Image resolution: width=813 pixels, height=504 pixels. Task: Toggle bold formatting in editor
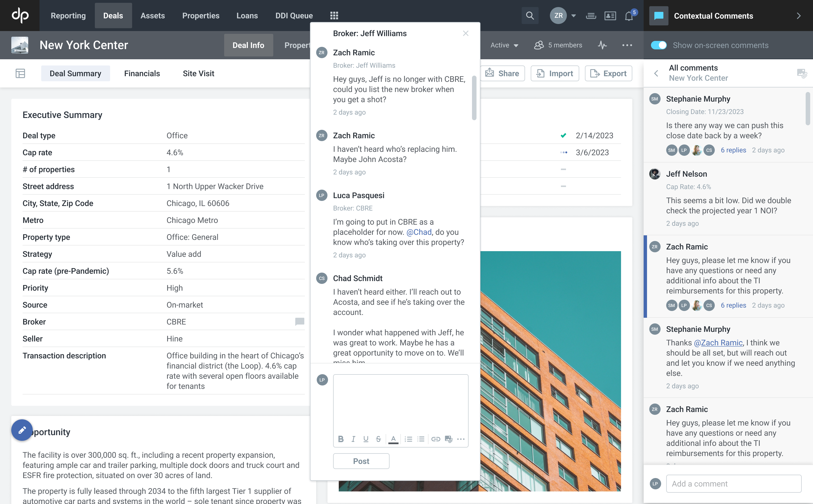[340, 439]
